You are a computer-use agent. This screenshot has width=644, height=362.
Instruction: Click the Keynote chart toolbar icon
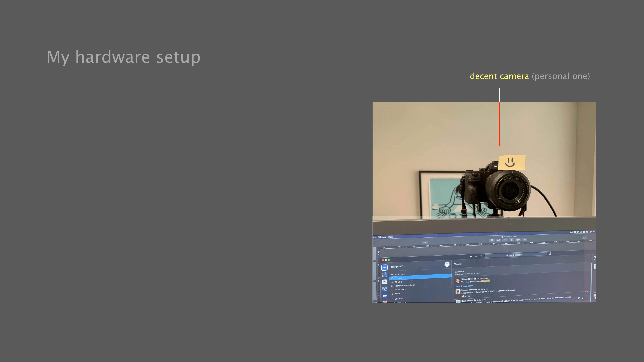(x=498, y=240)
